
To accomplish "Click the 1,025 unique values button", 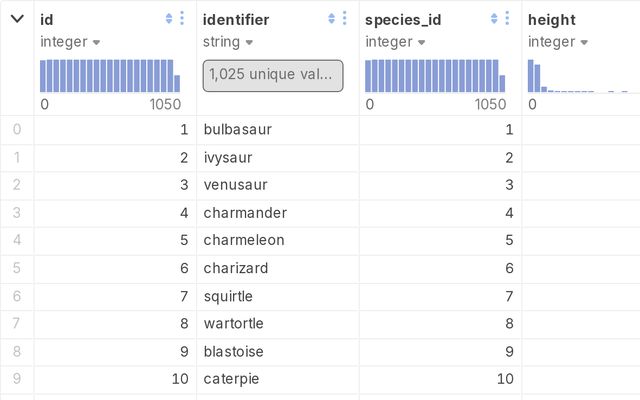I will point(273,76).
